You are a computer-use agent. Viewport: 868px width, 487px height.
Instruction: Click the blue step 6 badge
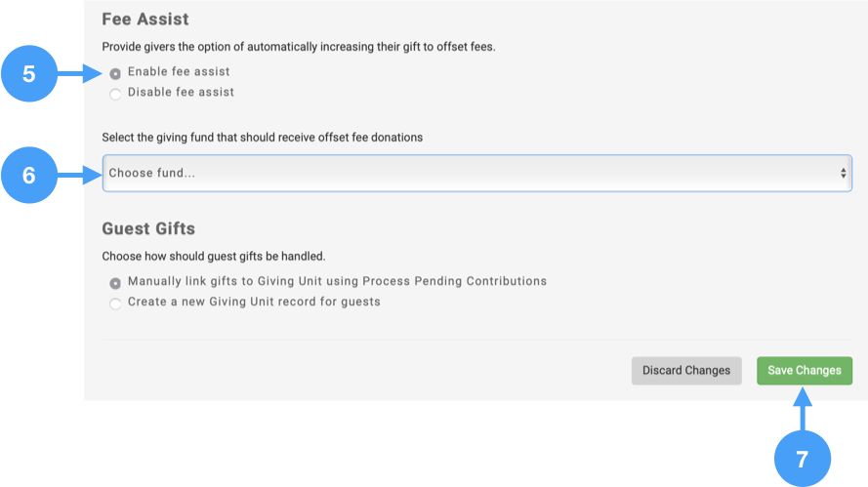coord(29,175)
